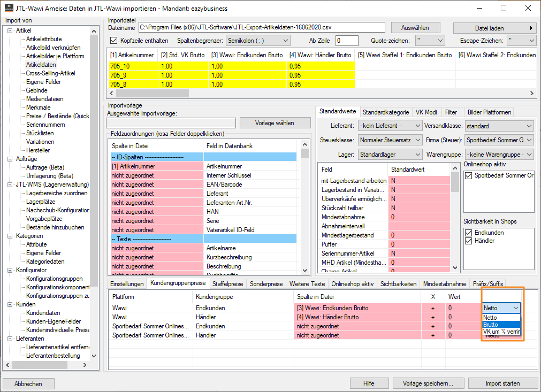The width and height of the screenshot is (541, 392).
Task: Click the preview table horizontal scrollbar thumb
Action: (153, 94)
